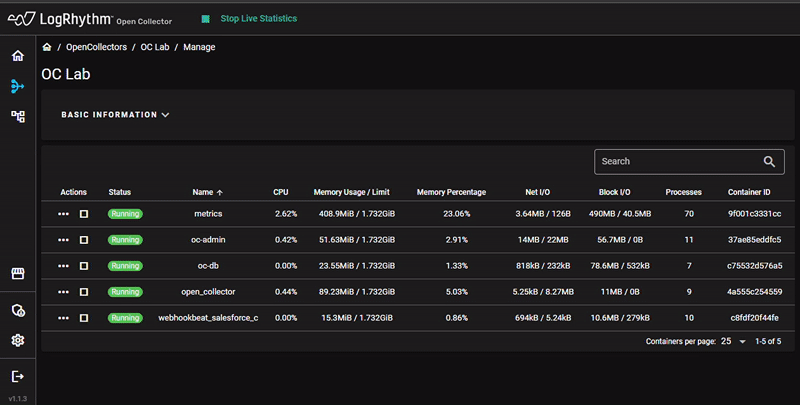800x405 pixels.
Task: Stop the oc-db container with square button
Action: 84,266
